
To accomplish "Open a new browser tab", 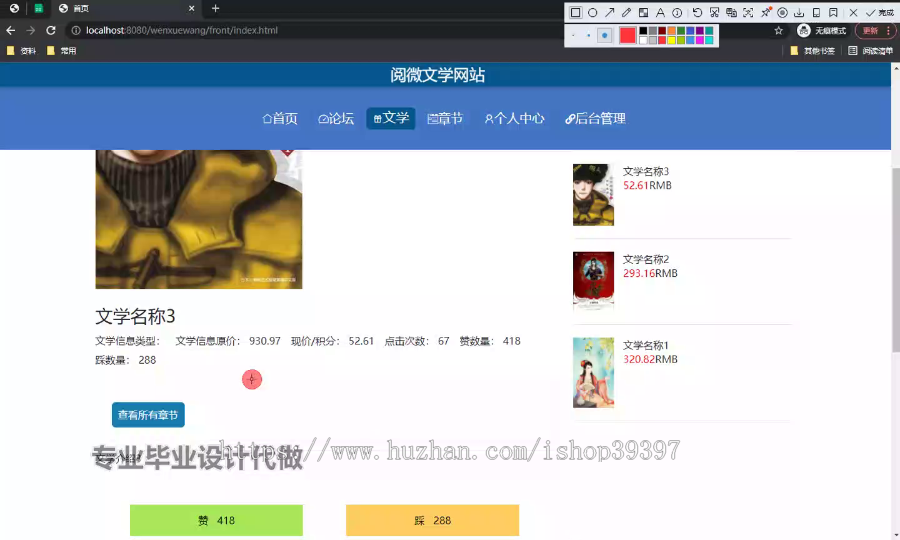I will pos(215,9).
